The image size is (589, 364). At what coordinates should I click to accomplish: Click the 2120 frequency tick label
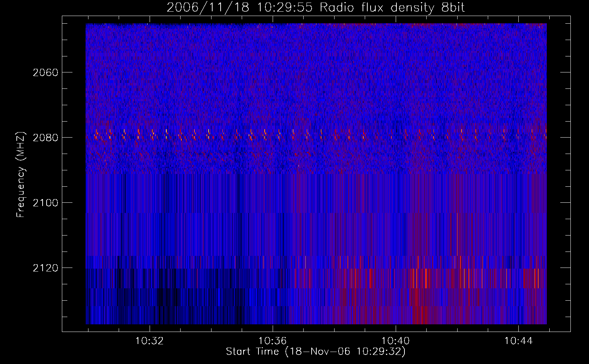(46, 268)
